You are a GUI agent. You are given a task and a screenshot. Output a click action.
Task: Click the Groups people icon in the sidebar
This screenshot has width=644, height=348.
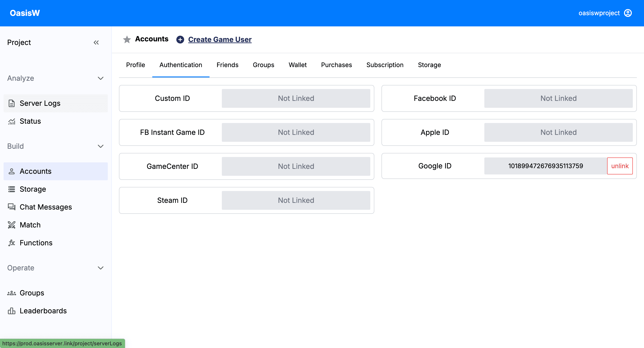point(11,293)
